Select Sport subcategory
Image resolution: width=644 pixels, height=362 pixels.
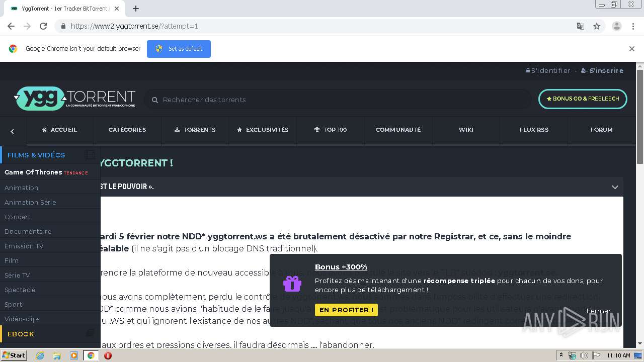(x=13, y=304)
